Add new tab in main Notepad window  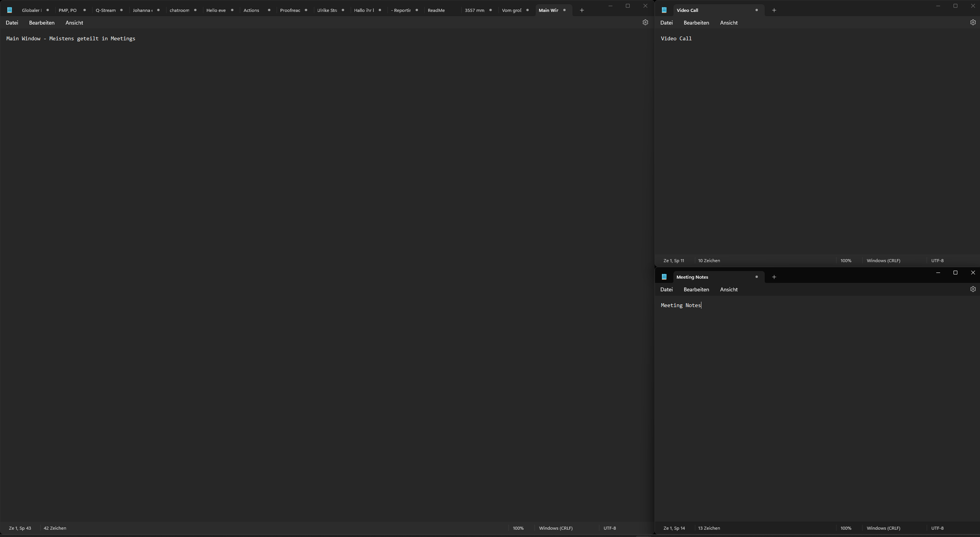[x=582, y=10]
